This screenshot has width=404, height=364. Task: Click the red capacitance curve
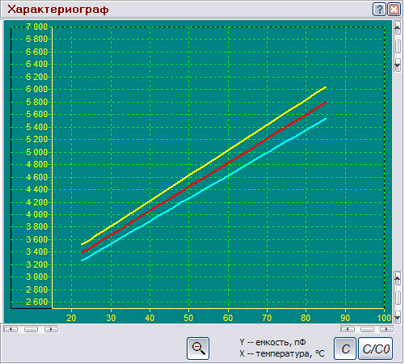click(x=204, y=177)
